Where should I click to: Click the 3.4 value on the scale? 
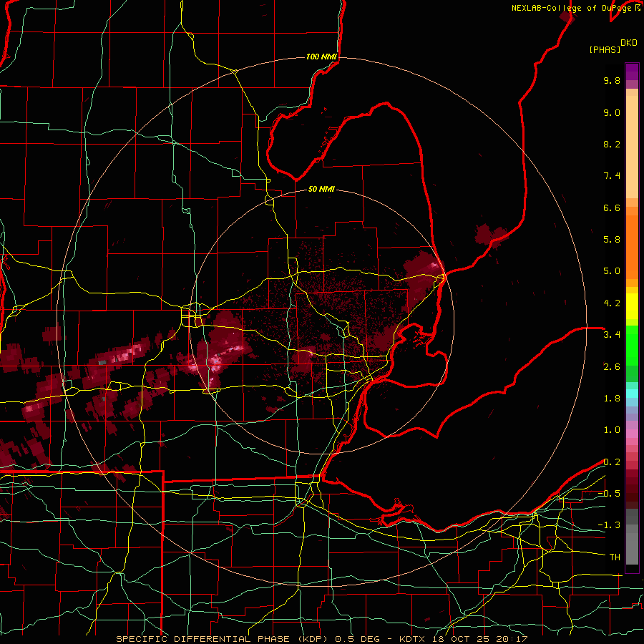(x=612, y=335)
